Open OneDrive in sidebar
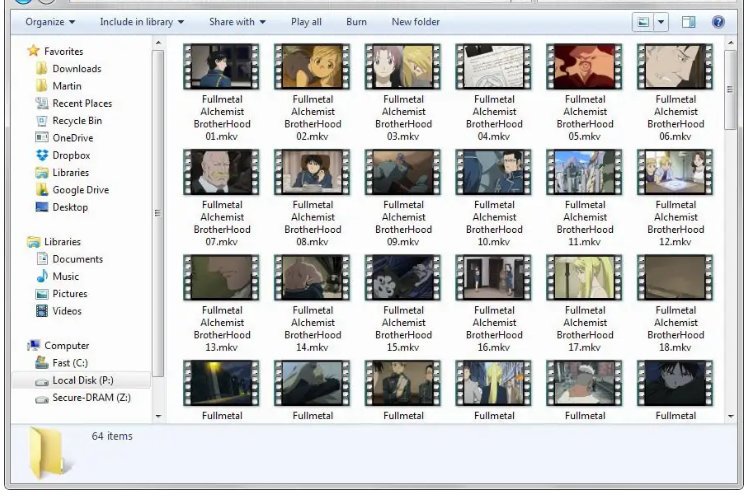The image size is (750, 496). coord(73,138)
